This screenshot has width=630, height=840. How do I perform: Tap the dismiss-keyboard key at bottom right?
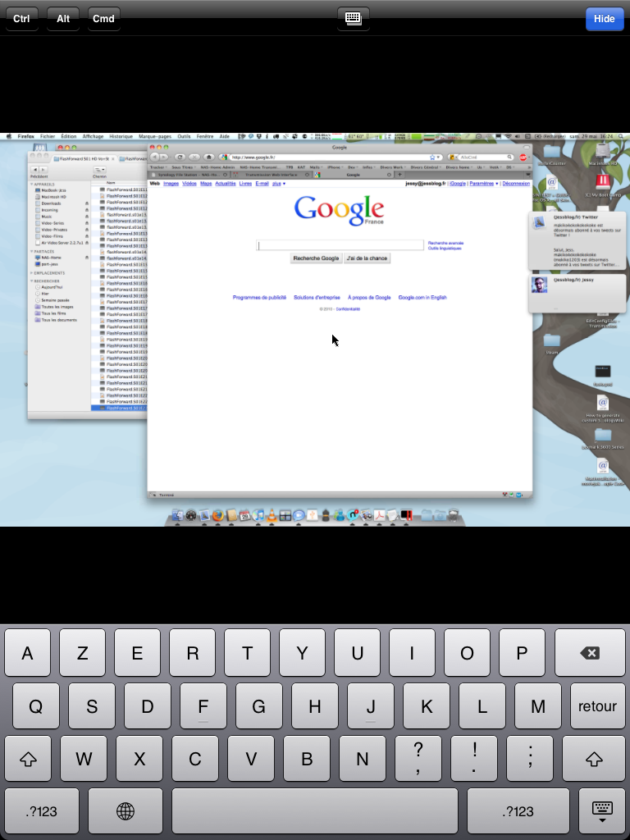[x=601, y=811]
